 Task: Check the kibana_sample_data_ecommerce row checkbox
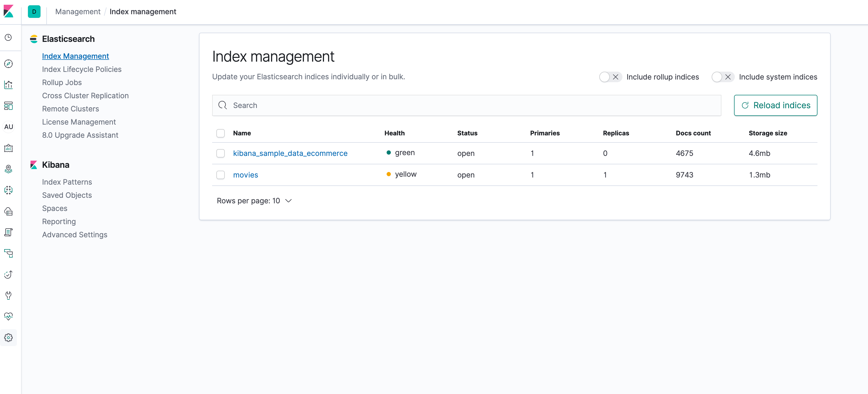(221, 154)
